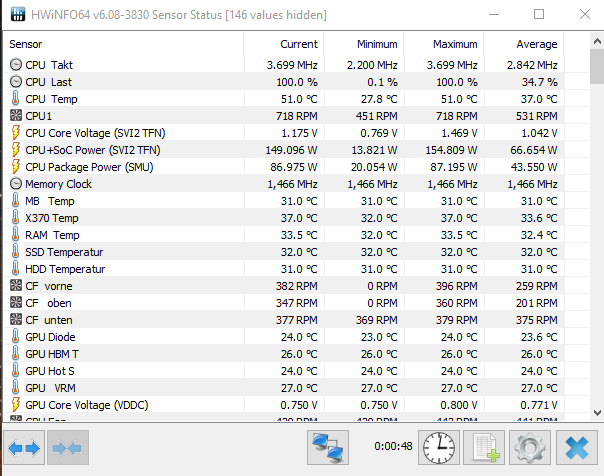This screenshot has height=476, width=604.
Task: Click the GPU Hot S thermometer icon
Action: pos(15,370)
